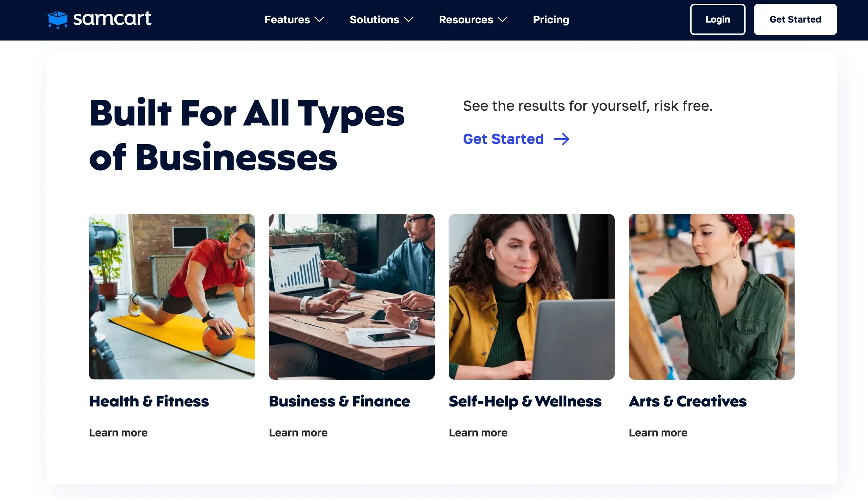The width and height of the screenshot is (868, 502).
Task: Select the Arts & Creatives heading
Action: click(x=688, y=402)
